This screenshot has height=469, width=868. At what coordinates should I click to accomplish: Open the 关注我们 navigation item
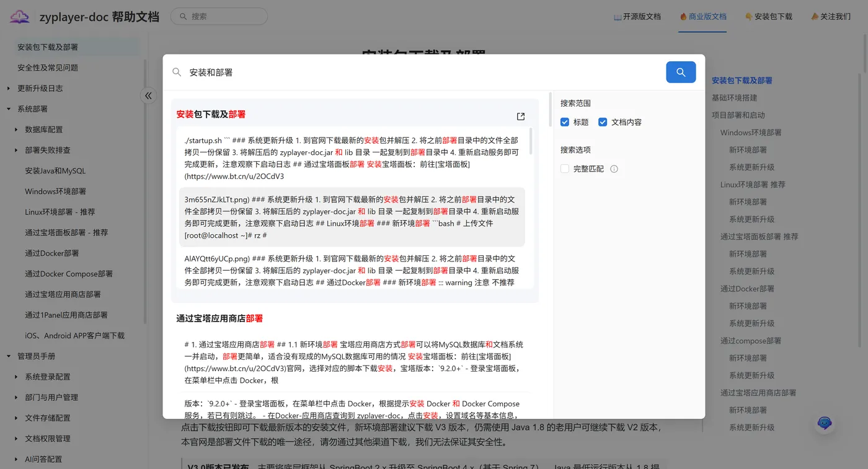[x=831, y=17]
